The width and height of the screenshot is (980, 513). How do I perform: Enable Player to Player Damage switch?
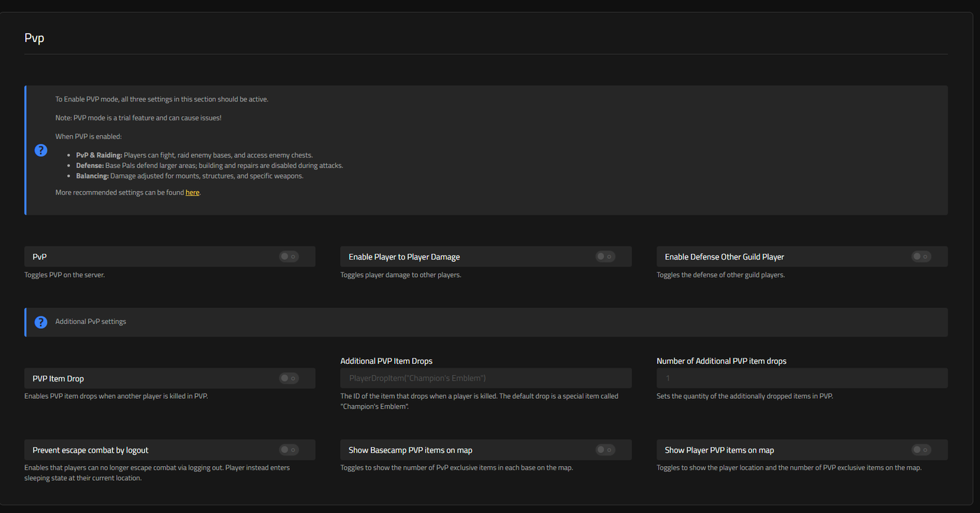[x=605, y=257]
